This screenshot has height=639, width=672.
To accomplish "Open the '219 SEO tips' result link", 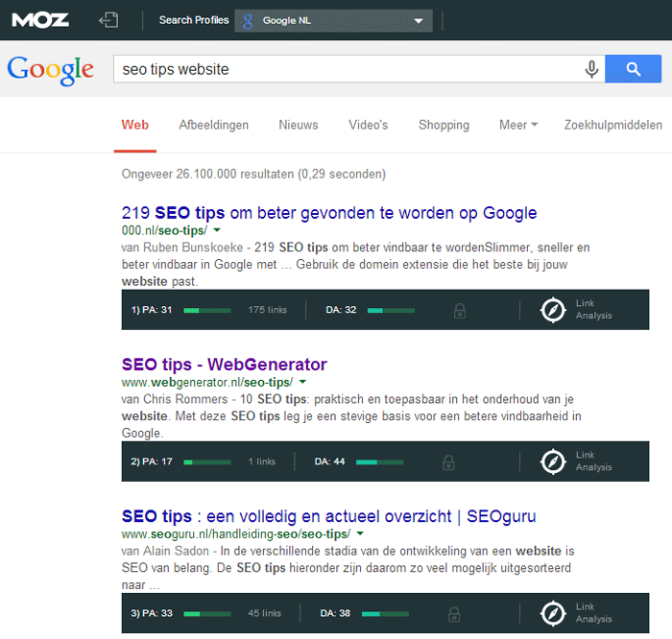I will (329, 213).
